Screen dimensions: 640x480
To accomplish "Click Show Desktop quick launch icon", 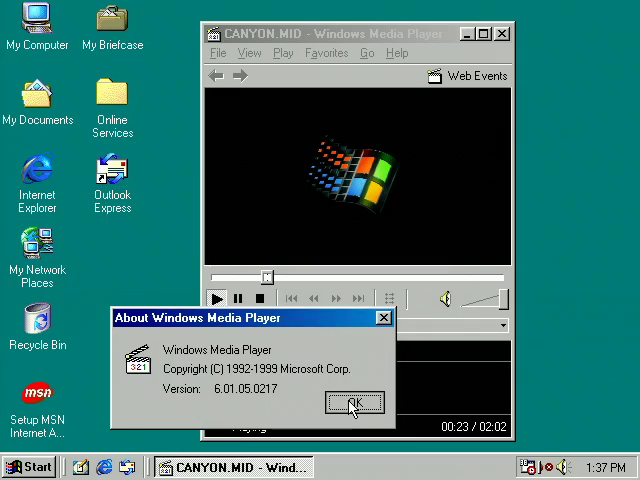I will pos(81,467).
